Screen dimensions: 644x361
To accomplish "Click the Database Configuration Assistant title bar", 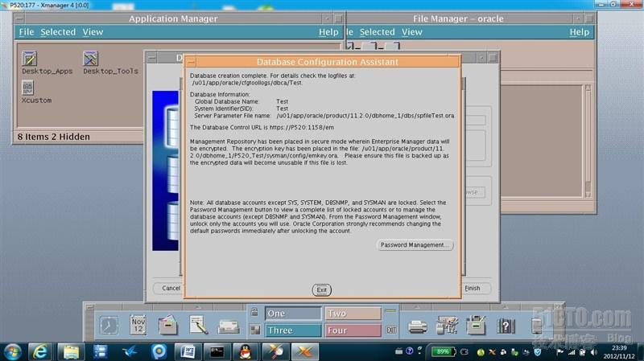I will [328, 62].
